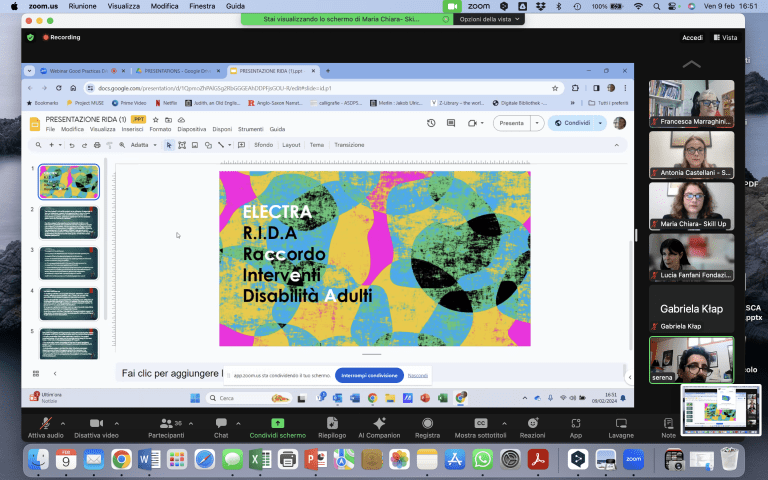Open Microsoft Word in the macOS Dock
The height and width of the screenshot is (480, 768).
tap(149, 459)
